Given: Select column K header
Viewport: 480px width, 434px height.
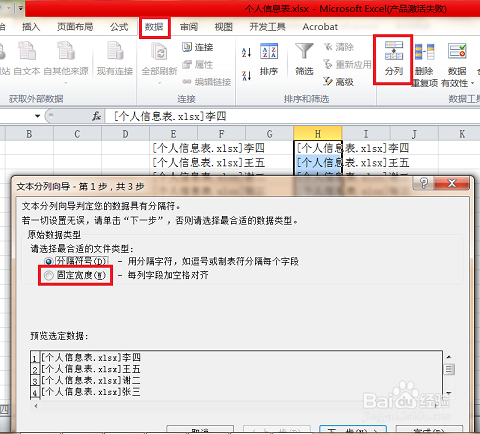Looking at the screenshot, I should pos(462,134).
